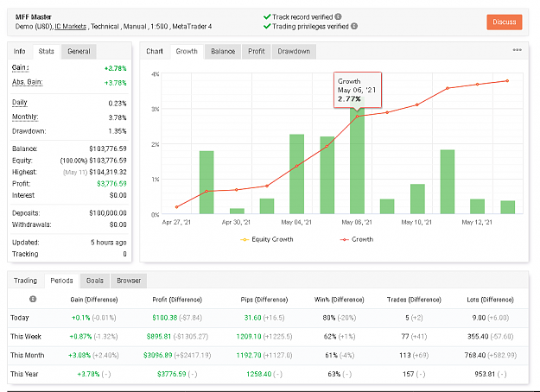Click the This Month row label
The image size is (540, 392).
point(27,355)
